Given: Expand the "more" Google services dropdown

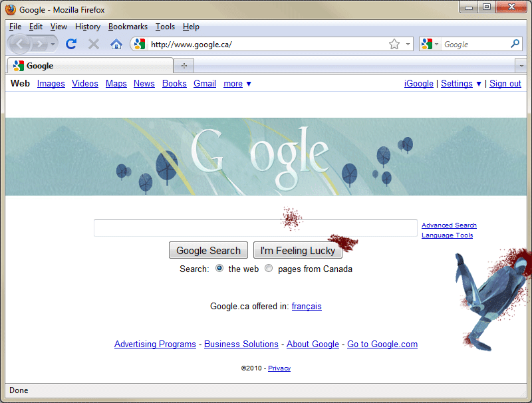Looking at the screenshot, I should tap(237, 83).
